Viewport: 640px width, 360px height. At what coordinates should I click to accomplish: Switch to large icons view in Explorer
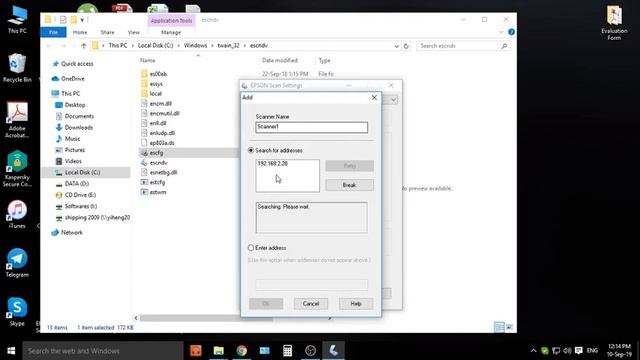[510, 327]
